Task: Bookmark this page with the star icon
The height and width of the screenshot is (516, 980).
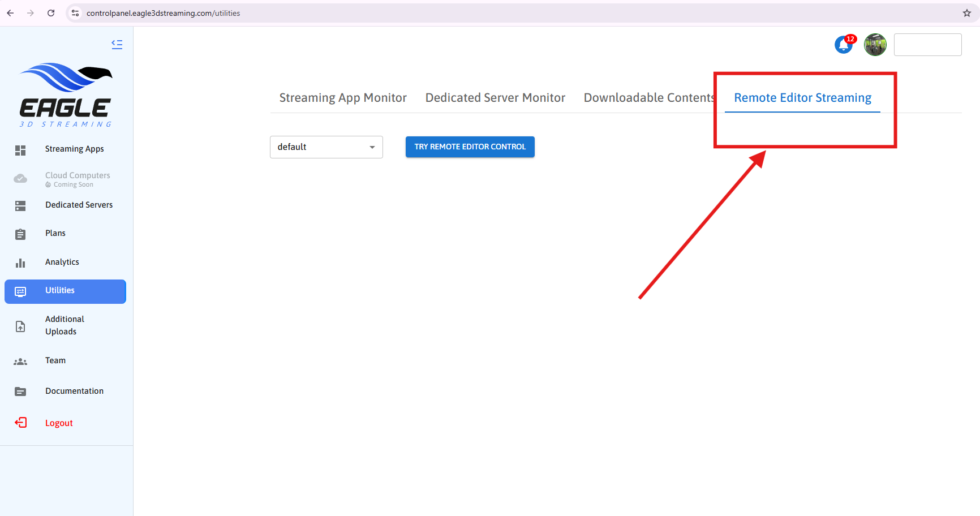Action: pos(966,13)
